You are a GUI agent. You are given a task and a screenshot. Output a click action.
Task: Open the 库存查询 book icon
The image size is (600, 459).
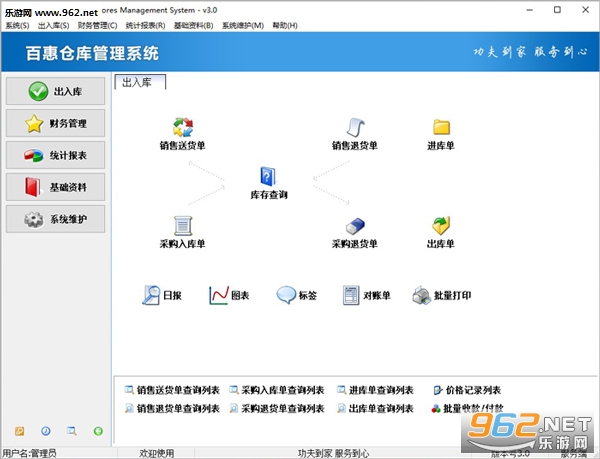pos(268,176)
